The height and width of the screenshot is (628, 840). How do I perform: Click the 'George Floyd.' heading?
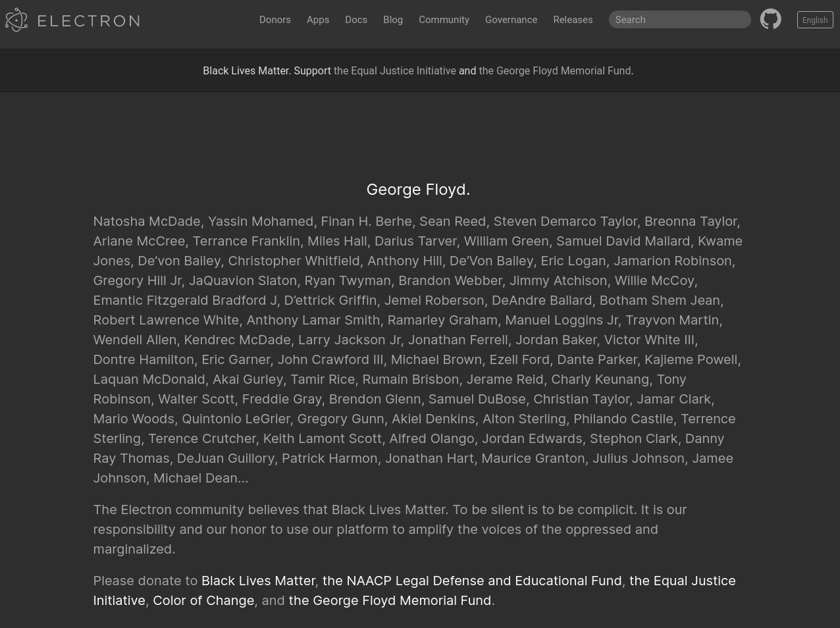pyautogui.click(x=418, y=190)
